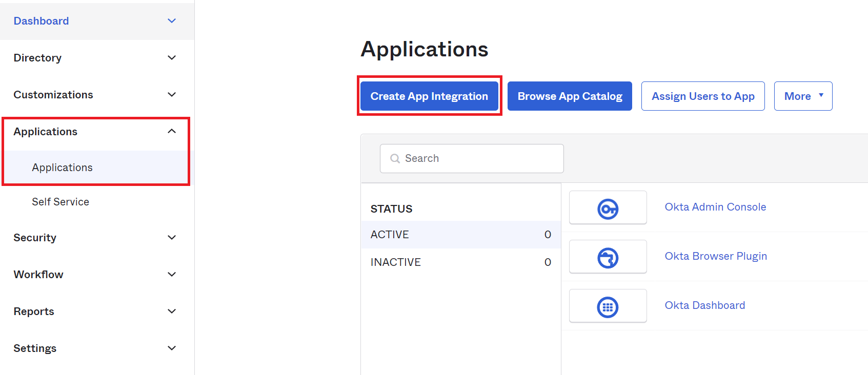Select Directory in the sidebar
The image size is (868, 375).
click(37, 58)
